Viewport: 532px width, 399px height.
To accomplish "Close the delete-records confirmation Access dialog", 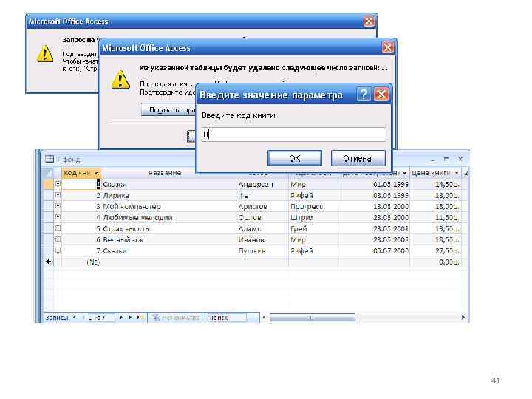I will tap(387, 47).
